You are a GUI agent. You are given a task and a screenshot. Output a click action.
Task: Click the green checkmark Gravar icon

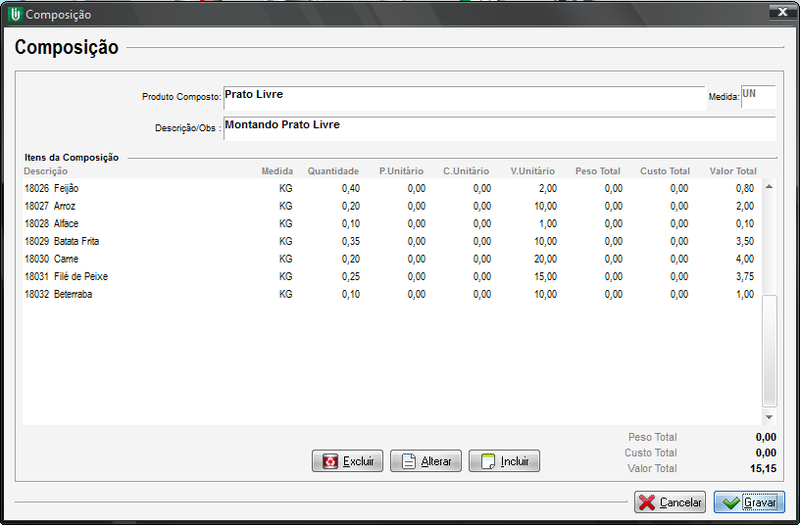coord(731,502)
